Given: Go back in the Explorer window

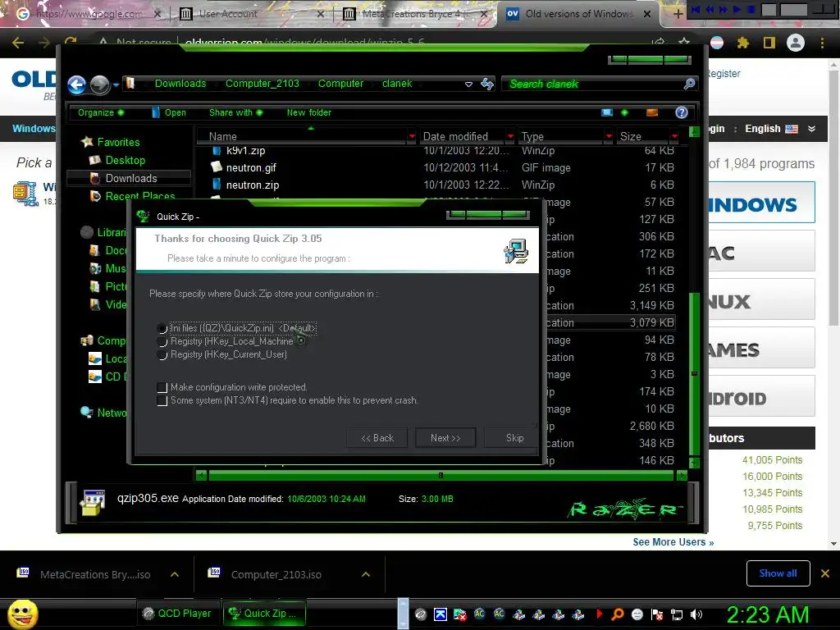Looking at the screenshot, I should tap(76, 84).
